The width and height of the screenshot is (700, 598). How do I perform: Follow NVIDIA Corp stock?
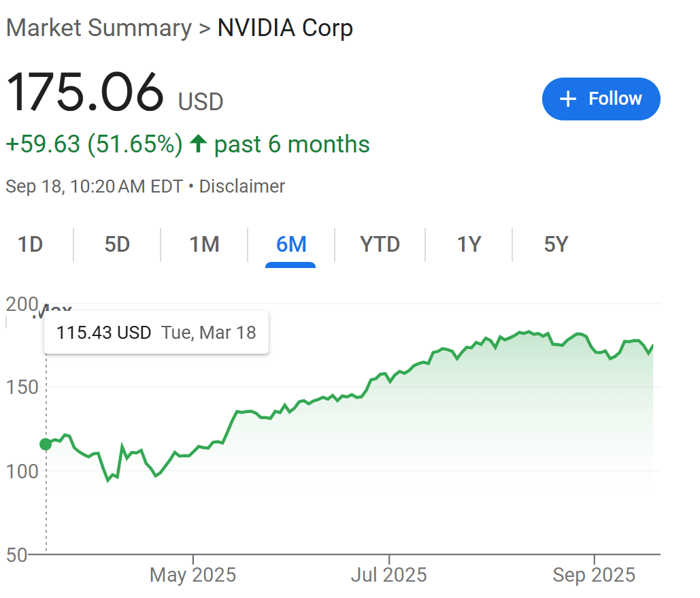(x=601, y=99)
